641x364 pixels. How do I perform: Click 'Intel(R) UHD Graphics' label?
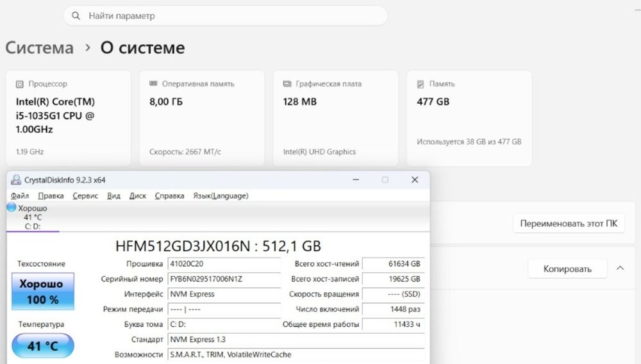[319, 152]
